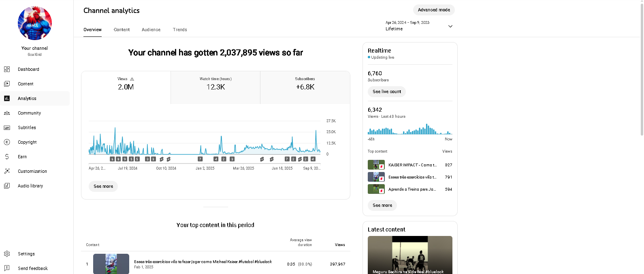Switch to the Trends tab
This screenshot has width=644, height=274.
coord(180,30)
